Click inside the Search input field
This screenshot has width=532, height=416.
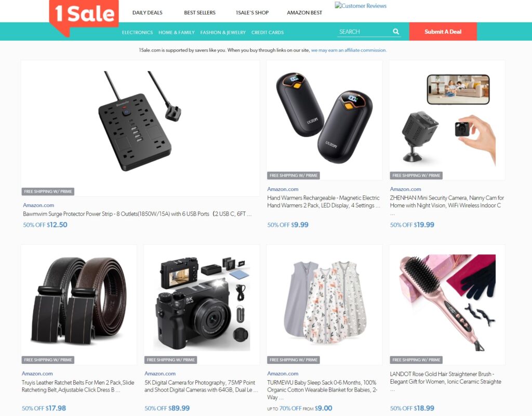click(365, 32)
